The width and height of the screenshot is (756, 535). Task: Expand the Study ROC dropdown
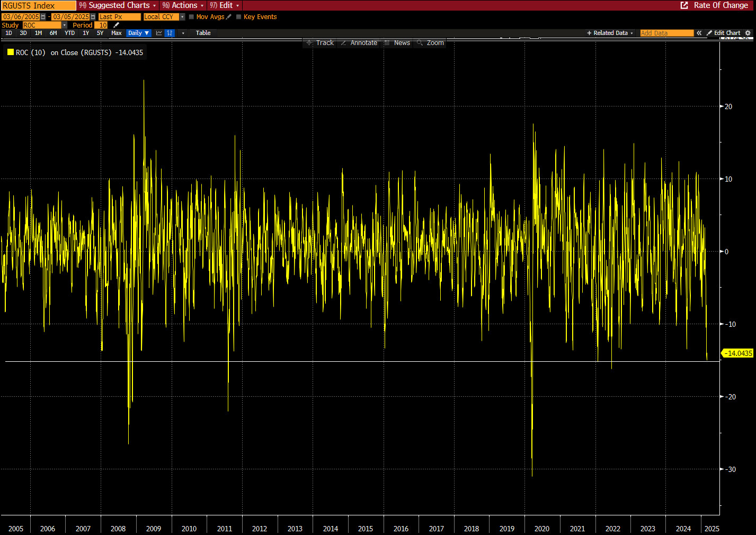click(x=65, y=25)
